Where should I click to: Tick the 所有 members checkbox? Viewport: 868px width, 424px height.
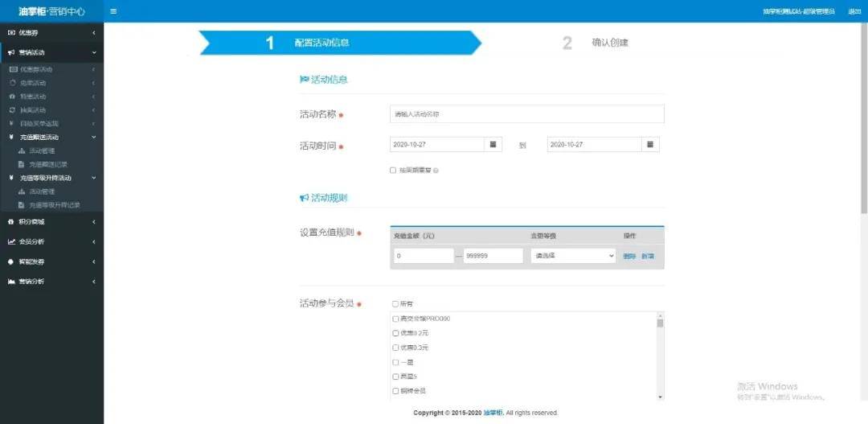point(395,304)
